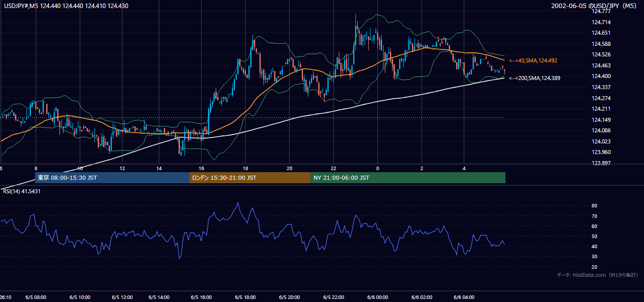Click the 6/5 14:00 time label
This screenshot has height=302, width=644.
[159, 297]
